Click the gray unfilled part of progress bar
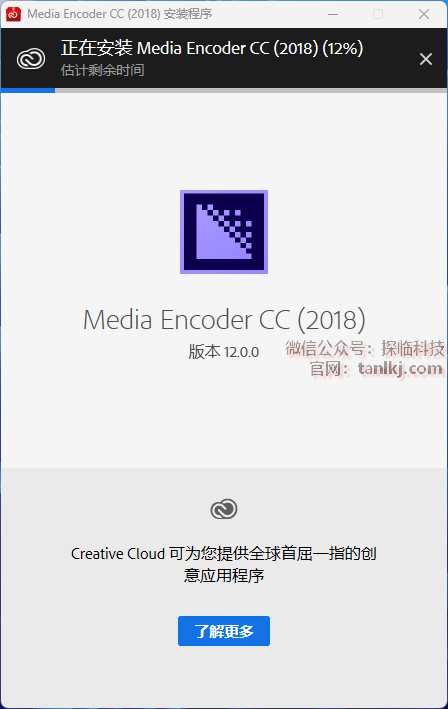Image resolution: width=448 pixels, height=709 pixels. tap(251, 90)
